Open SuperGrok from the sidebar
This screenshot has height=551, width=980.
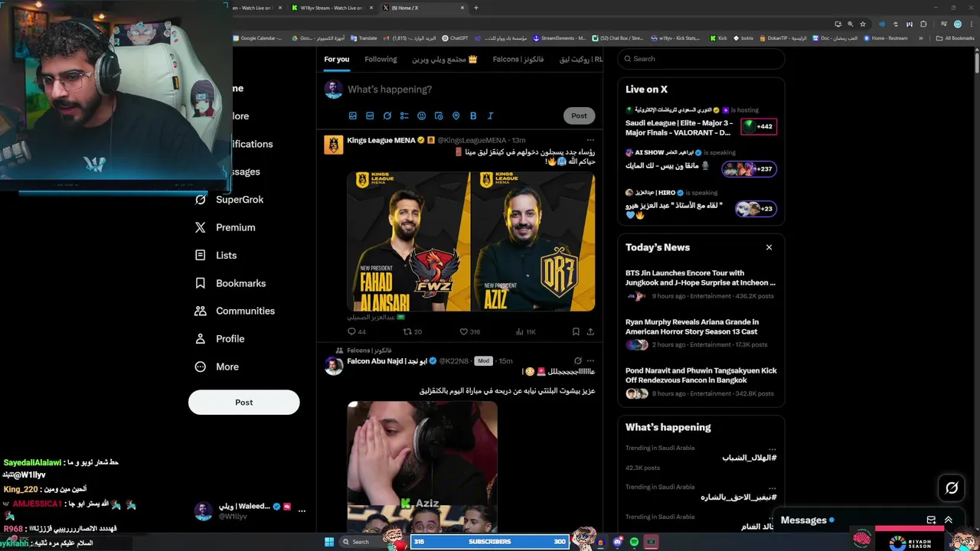coord(230,200)
